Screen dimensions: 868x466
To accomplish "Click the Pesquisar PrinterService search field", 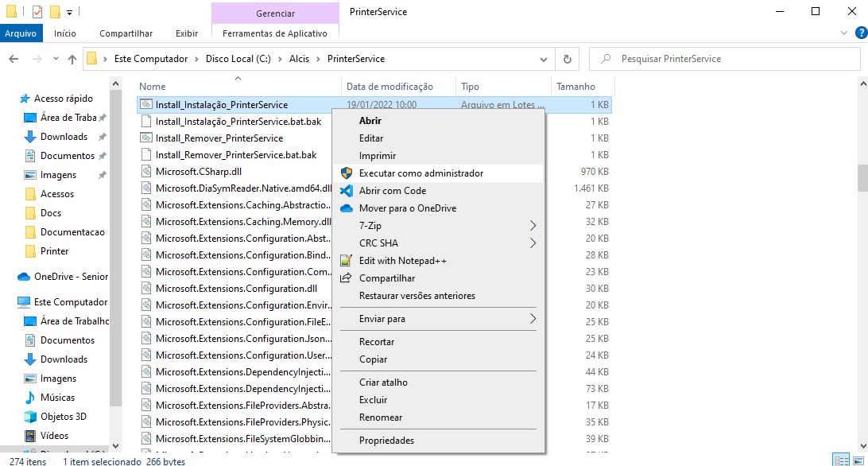I will pyautogui.click(x=725, y=59).
